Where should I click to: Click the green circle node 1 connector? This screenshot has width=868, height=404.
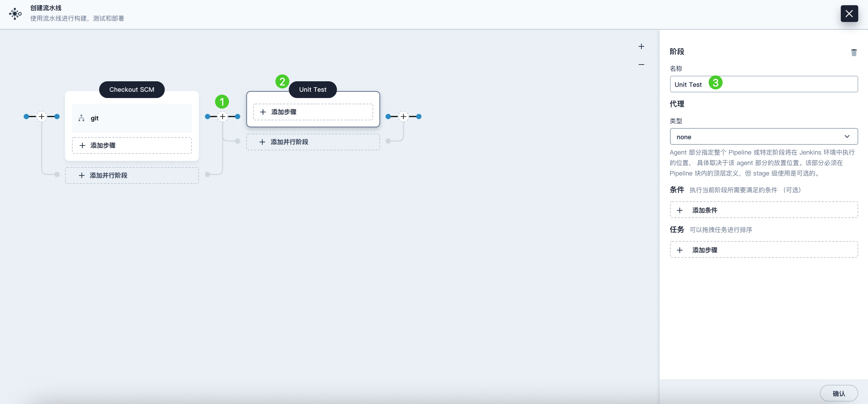click(221, 102)
